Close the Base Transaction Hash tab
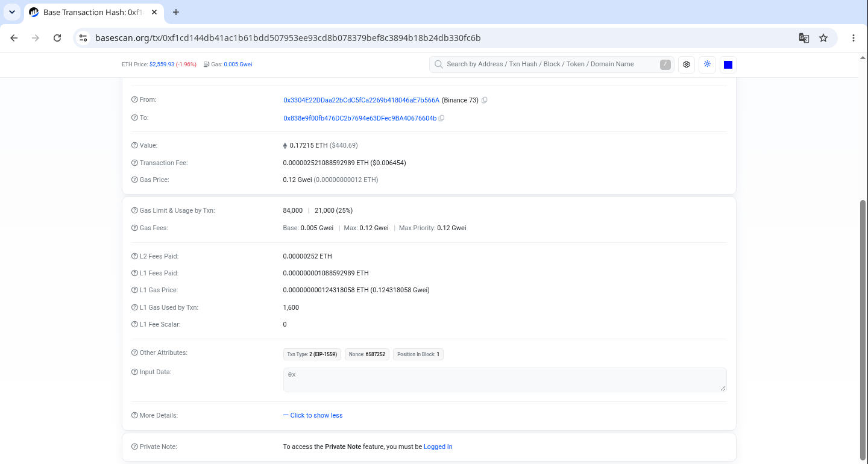 (x=154, y=12)
